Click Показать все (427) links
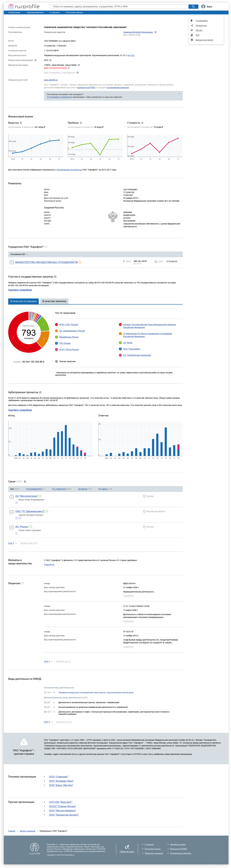 point(29,543)
